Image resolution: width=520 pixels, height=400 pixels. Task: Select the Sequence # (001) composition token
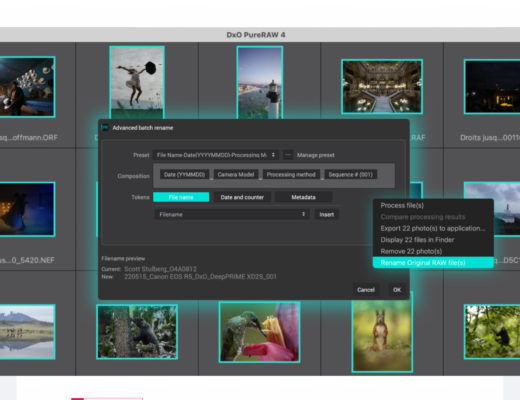click(x=350, y=174)
